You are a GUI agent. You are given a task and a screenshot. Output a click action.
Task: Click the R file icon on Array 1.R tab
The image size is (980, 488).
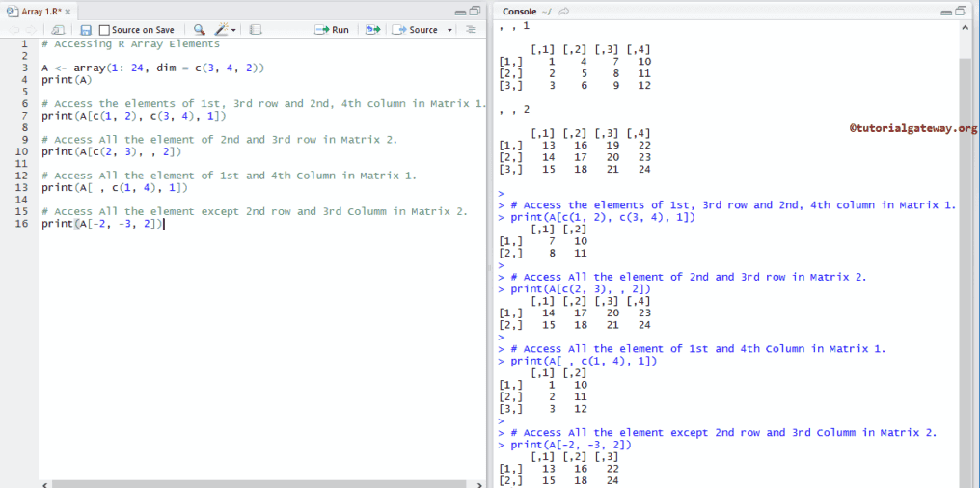point(13,12)
